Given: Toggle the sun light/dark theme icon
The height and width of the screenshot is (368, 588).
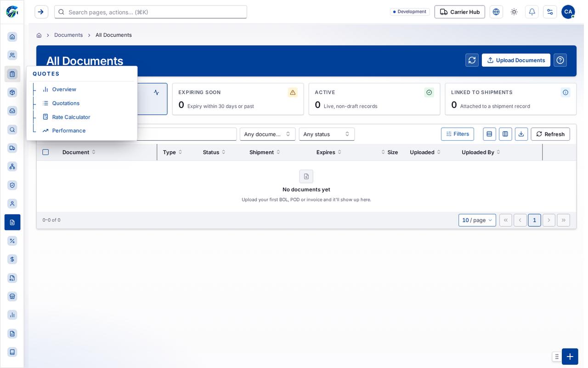Looking at the screenshot, I should tap(514, 12).
